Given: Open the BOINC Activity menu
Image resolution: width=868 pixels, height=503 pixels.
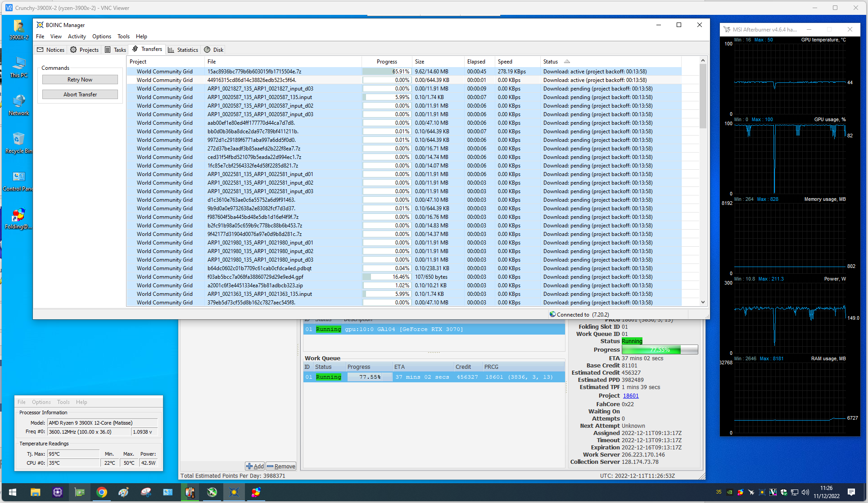Looking at the screenshot, I should 77,36.
